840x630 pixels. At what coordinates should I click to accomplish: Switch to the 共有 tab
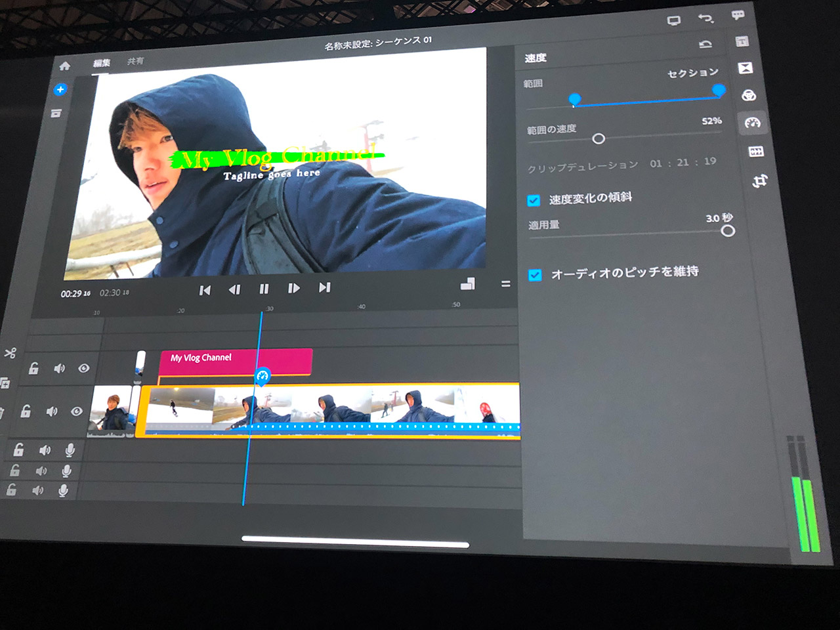(x=135, y=60)
